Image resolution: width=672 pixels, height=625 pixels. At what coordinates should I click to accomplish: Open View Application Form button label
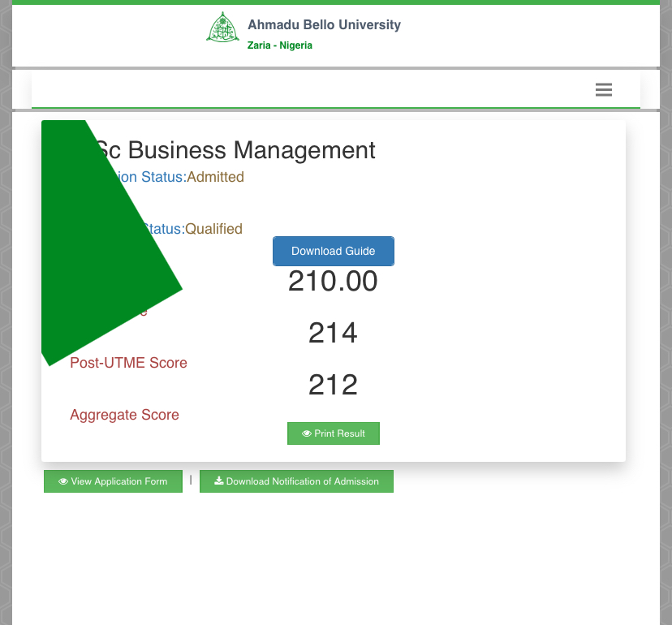118,481
